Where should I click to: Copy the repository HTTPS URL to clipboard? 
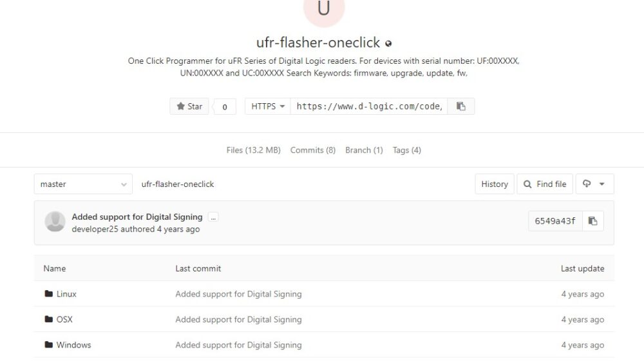[x=461, y=106]
